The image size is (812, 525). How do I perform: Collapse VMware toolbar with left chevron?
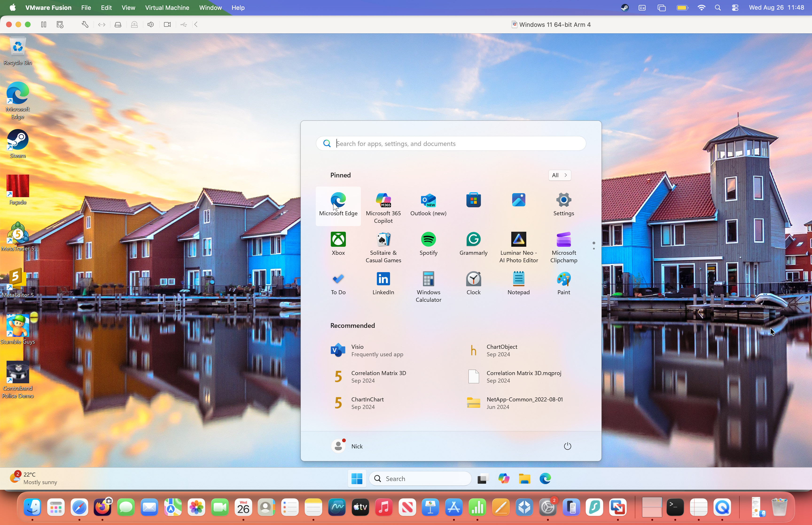pyautogui.click(x=196, y=24)
